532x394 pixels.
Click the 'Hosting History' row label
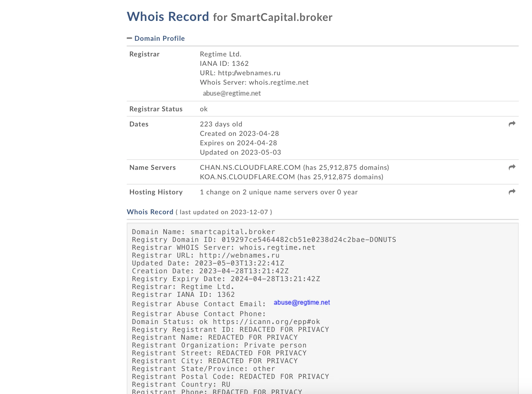[156, 192]
